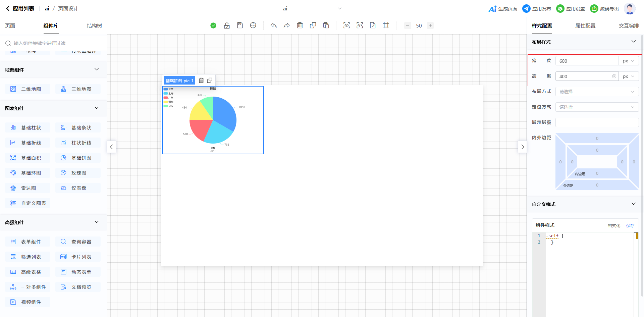The image size is (644, 317).
Task: Switch to the 结构树 tab
Action: coord(94,26)
